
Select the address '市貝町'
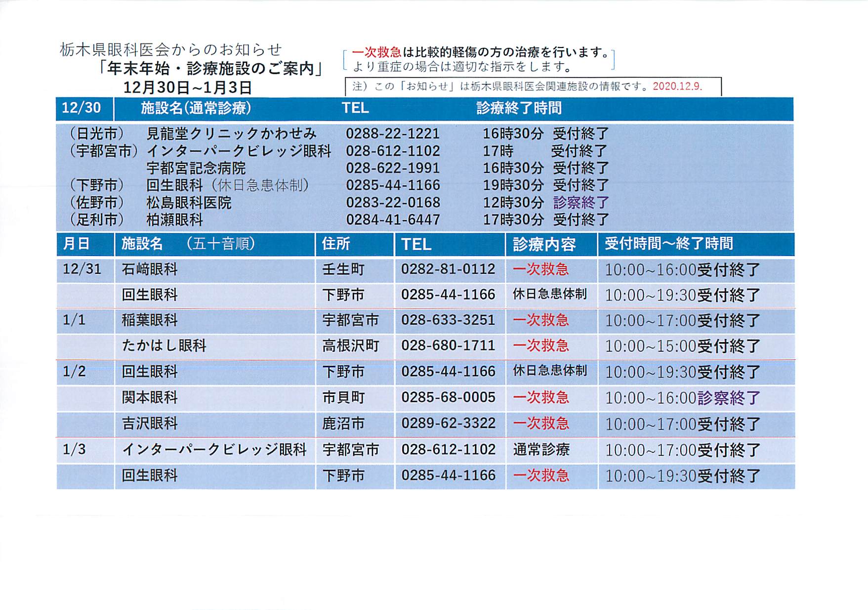(343, 398)
